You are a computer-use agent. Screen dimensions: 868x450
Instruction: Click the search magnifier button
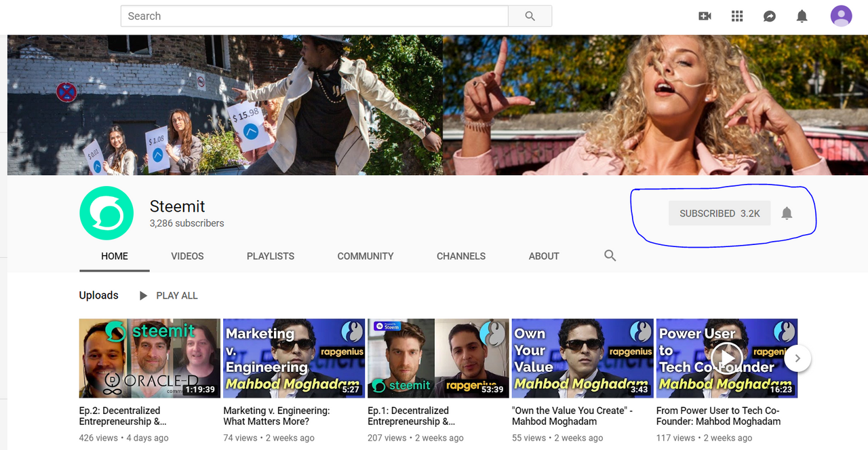pos(530,16)
